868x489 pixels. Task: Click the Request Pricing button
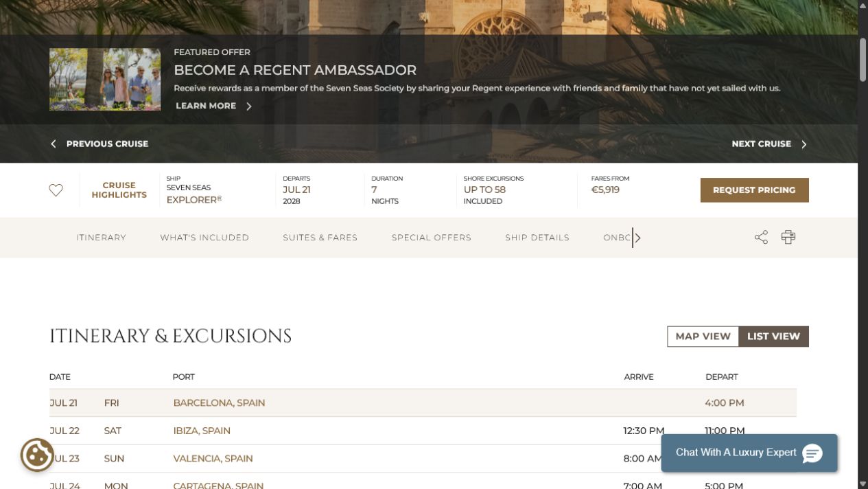(754, 190)
